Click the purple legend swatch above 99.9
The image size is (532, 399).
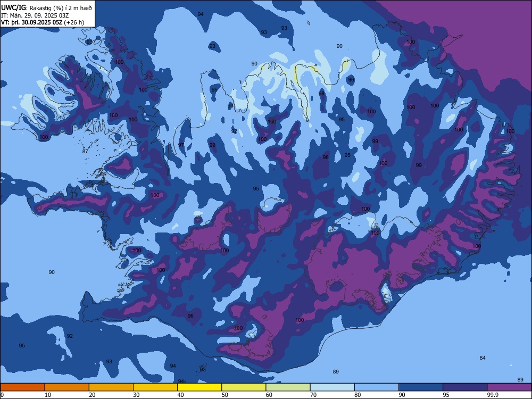pos(509,387)
